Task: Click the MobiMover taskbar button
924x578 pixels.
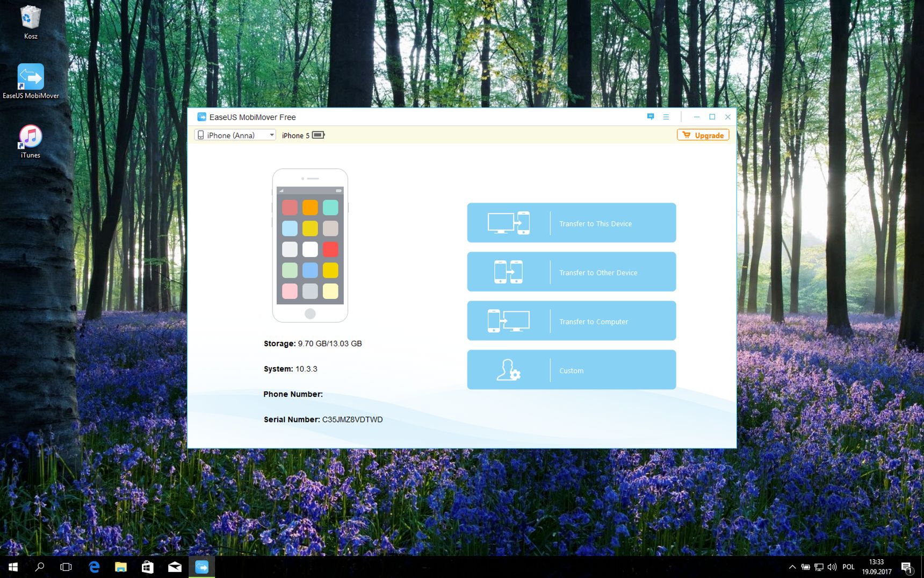Action: coord(202,567)
